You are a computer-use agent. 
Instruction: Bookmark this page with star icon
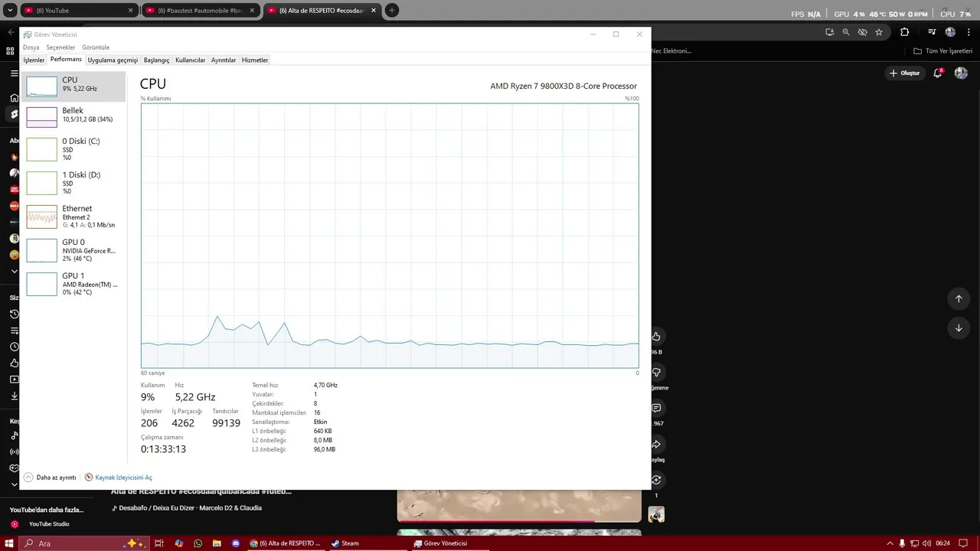coord(879,32)
